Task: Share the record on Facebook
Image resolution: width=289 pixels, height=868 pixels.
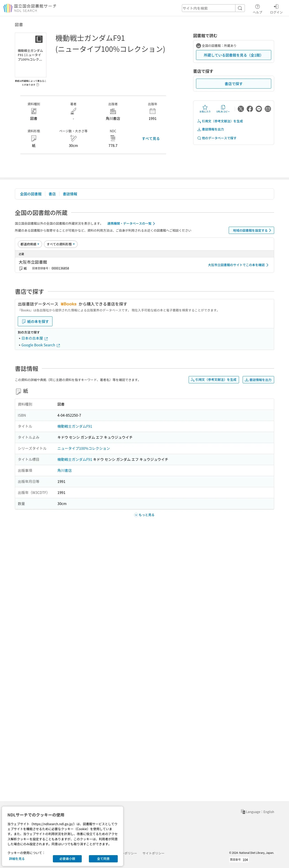Action: pyautogui.click(x=250, y=109)
